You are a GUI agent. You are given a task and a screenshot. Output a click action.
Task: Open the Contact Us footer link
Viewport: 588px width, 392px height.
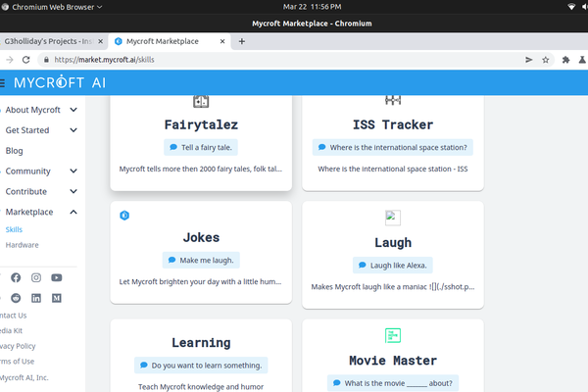[13, 316]
